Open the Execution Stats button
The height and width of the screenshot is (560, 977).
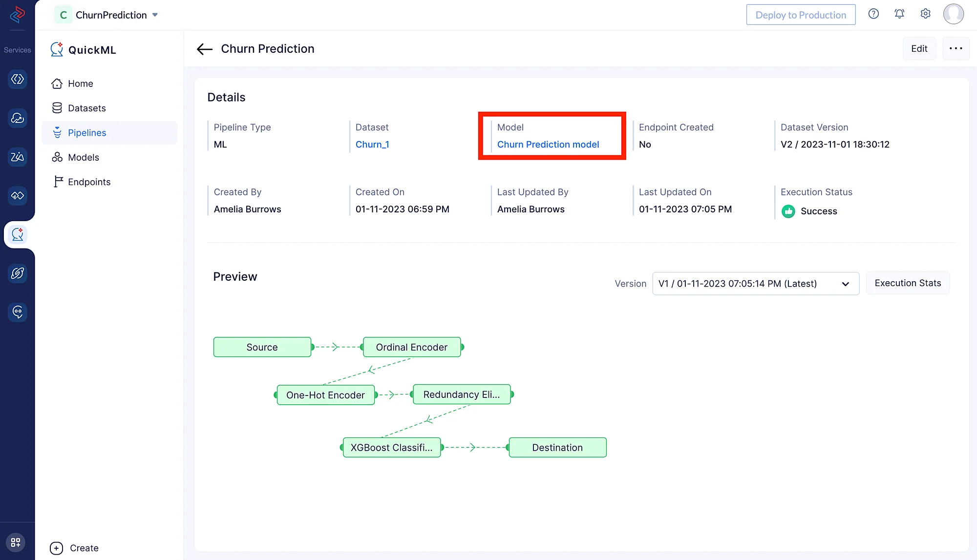coord(907,283)
